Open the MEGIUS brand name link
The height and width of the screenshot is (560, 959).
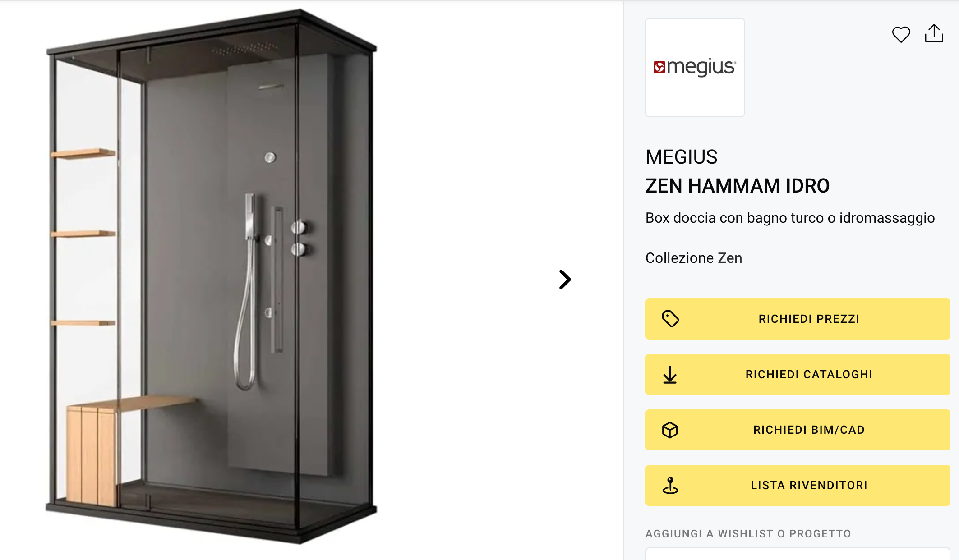pos(681,157)
